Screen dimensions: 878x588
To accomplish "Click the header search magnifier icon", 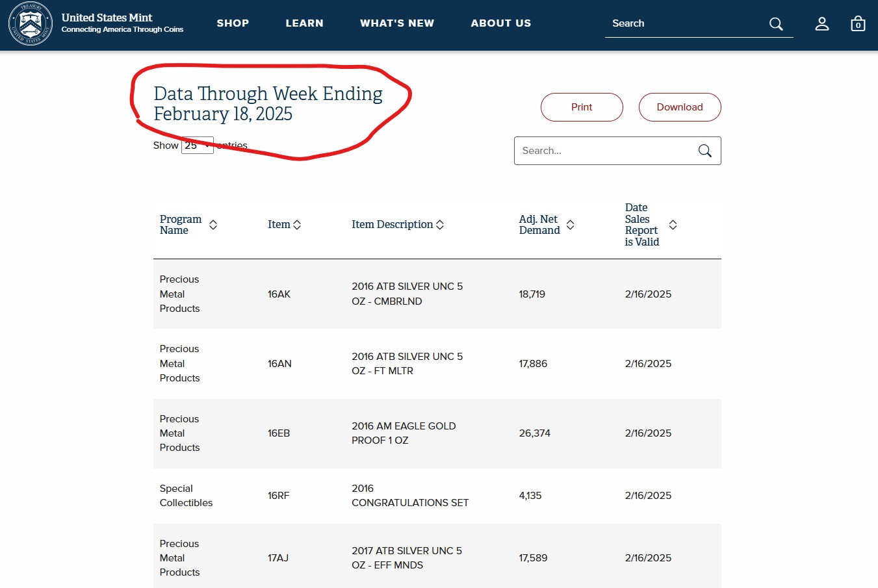I will (x=776, y=24).
